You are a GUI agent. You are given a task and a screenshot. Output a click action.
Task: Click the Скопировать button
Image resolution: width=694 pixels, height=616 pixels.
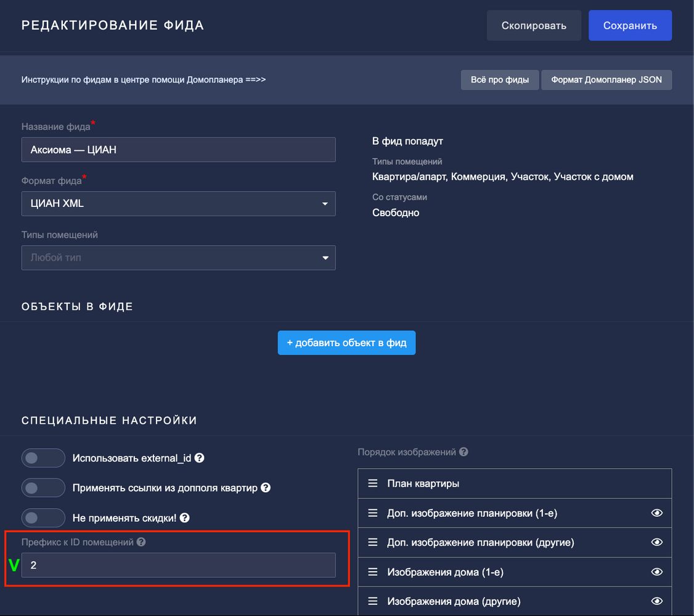[x=534, y=26]
